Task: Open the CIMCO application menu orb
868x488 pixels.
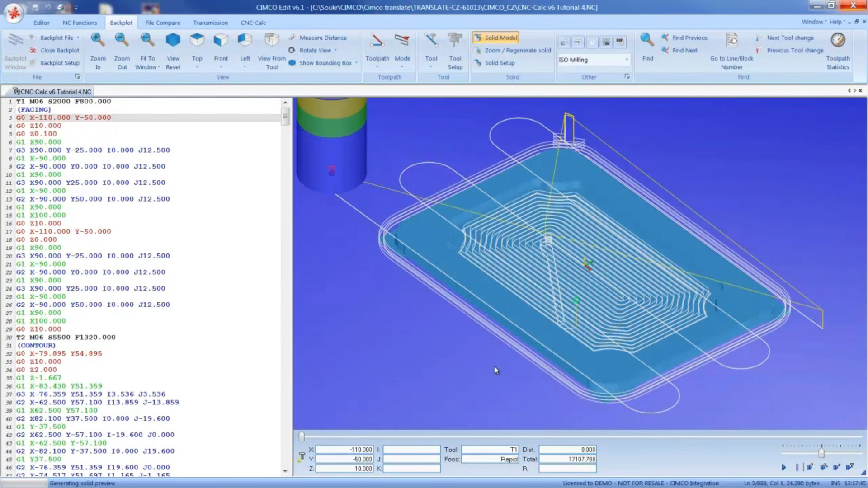Action: (x=14, y=13)
